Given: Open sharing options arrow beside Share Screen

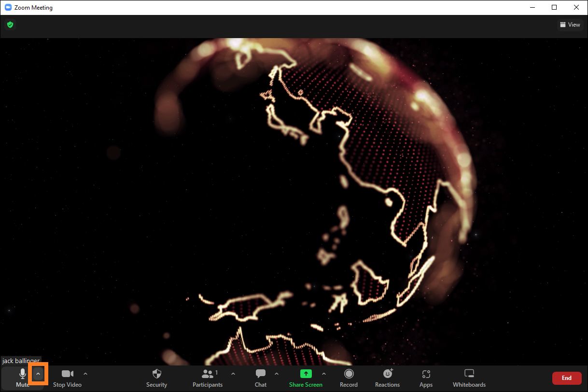Looking at the screenshot, I should click(x=324, y=374).
